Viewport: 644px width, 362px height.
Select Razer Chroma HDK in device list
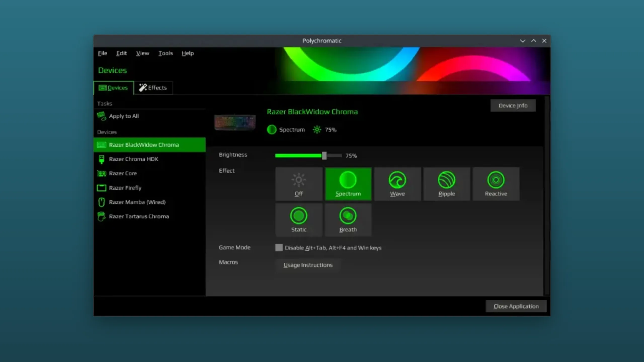[x=150, y=159]
